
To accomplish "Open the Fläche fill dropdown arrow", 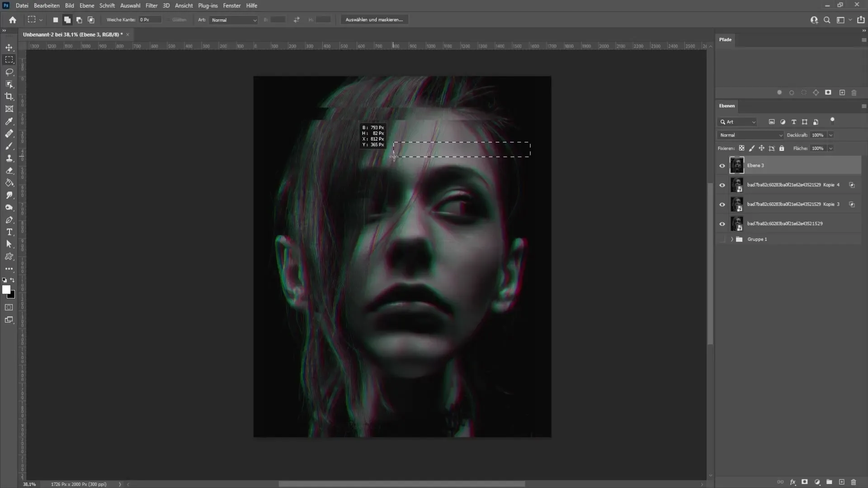I will click(830, 148).
